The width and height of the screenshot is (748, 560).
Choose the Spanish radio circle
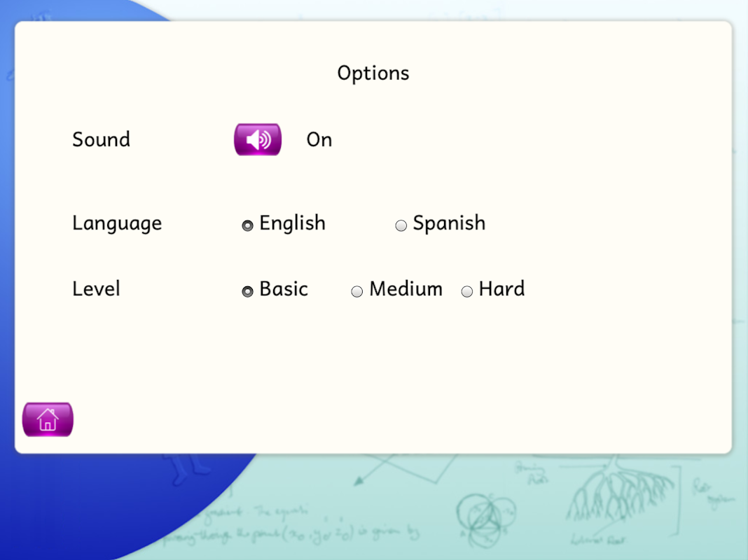[401, 225]
